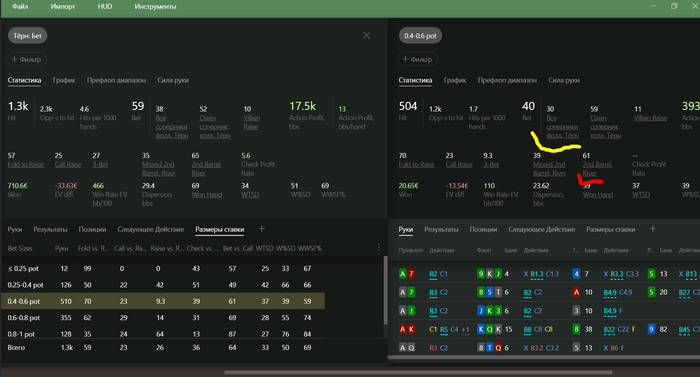
Task: Open Размеры ставки tab in right panel
Action: 610,229
